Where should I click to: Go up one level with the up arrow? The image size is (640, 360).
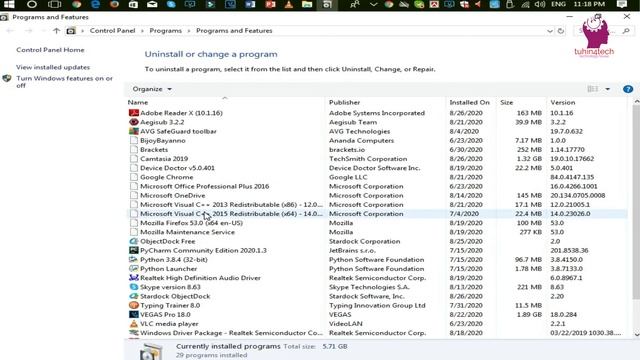tap(56, 31)
